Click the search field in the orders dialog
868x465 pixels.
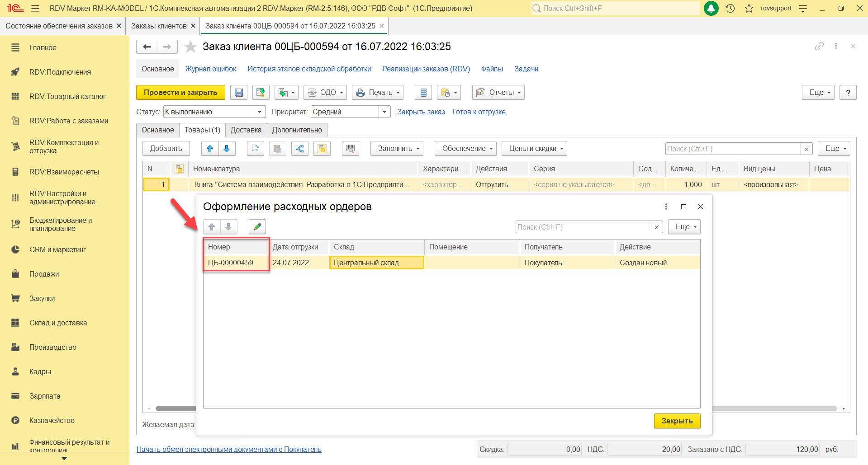[x=583, y=227]
